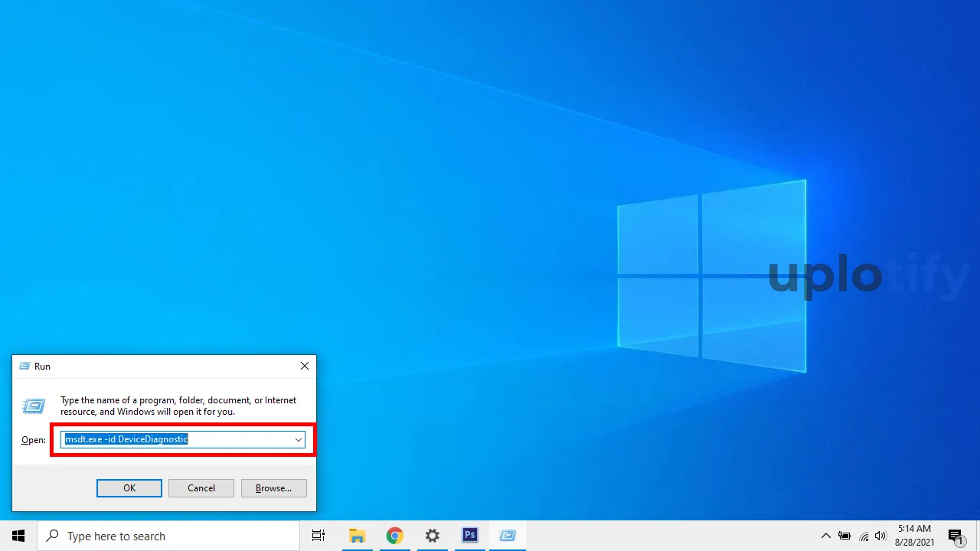The width and height of the screenshot is (980, 551).
Task: Open the Windows Start menu
Action: pos(18,536)
